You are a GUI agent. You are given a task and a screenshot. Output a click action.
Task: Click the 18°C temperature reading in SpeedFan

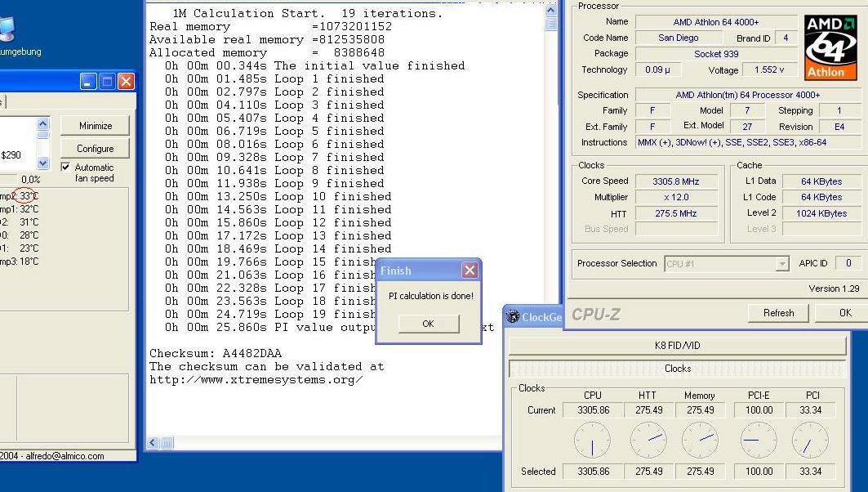29,261
